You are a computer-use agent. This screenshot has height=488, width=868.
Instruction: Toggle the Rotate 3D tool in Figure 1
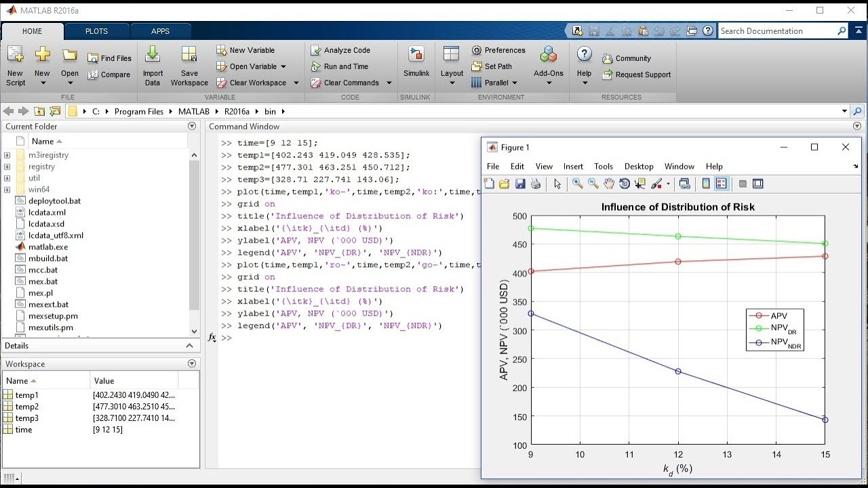pyautogui.click(x=625, y=184)
